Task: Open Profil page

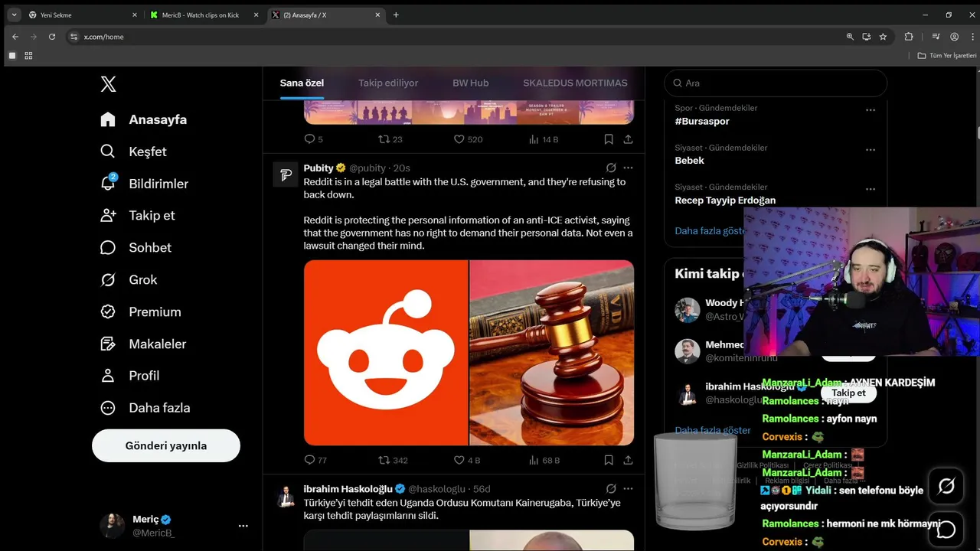Action: [x=130, y=376]
